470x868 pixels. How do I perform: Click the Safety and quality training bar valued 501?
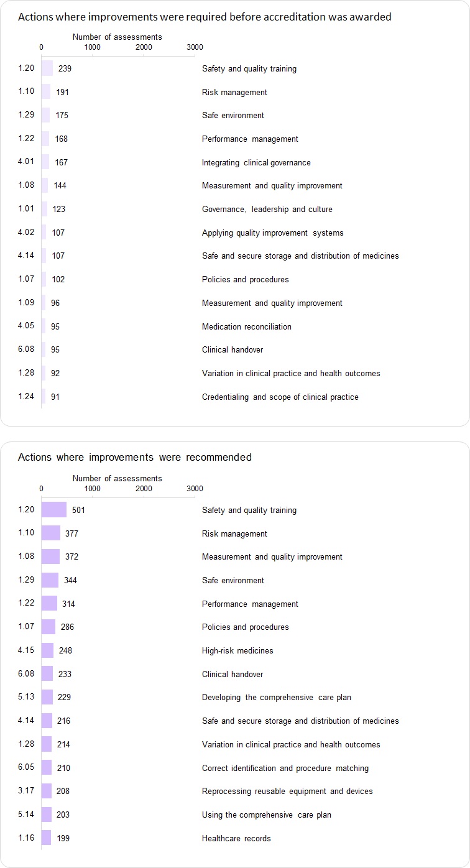[54, 510]
